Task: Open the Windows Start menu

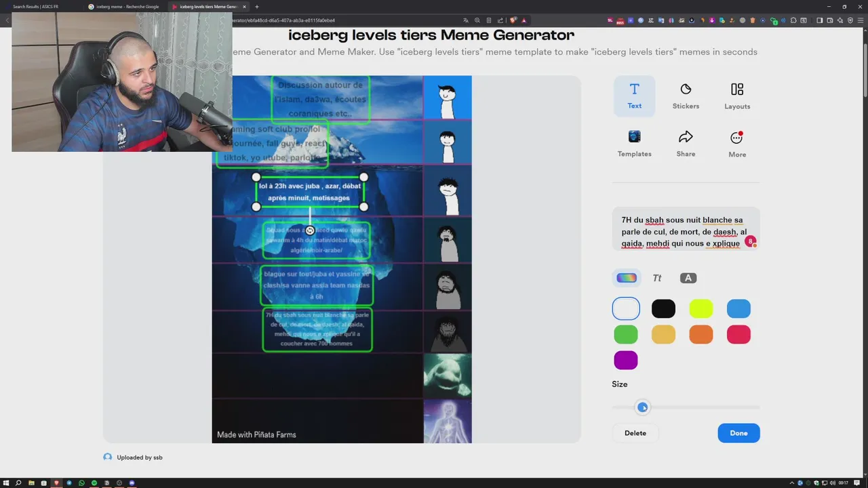Action: pos(6,483)
